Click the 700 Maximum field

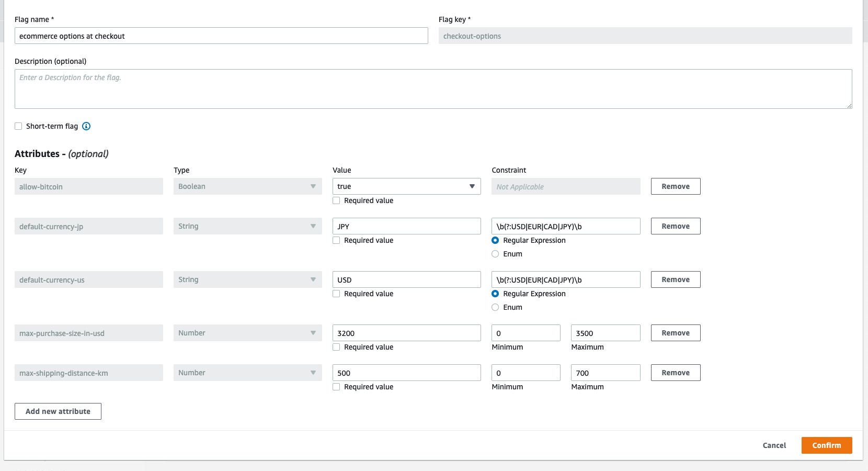(x=606, y=373)
